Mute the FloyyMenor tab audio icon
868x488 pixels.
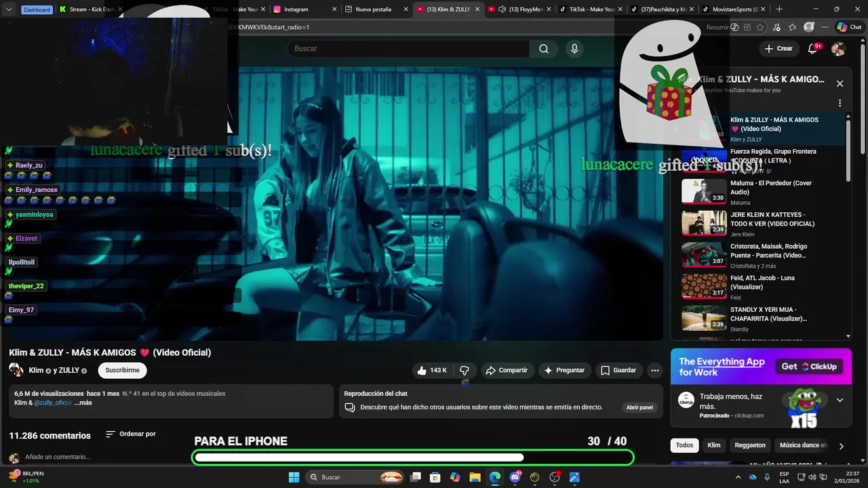click(x=502, y=9)
